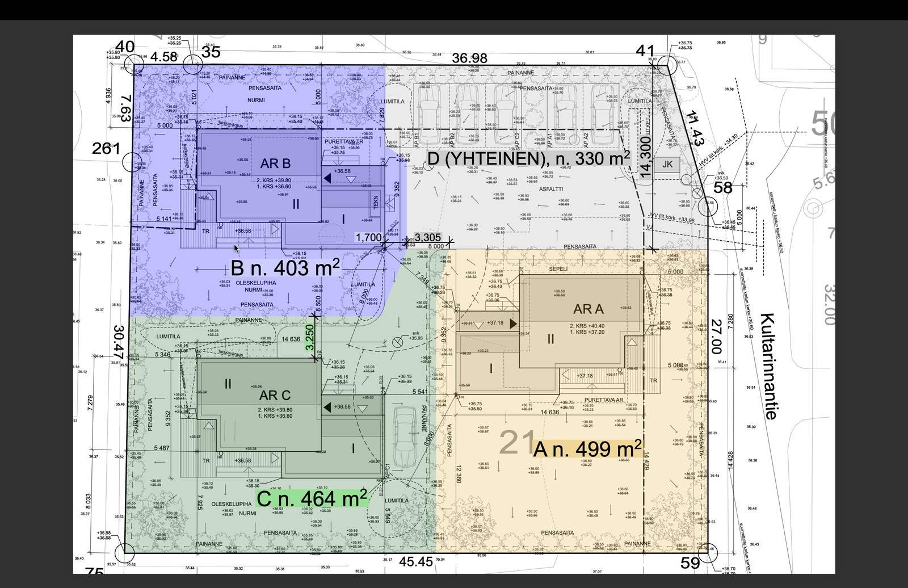Click the '2. KRS +40.40' floor level text
The image size is (908, 588).
(587, 326)
